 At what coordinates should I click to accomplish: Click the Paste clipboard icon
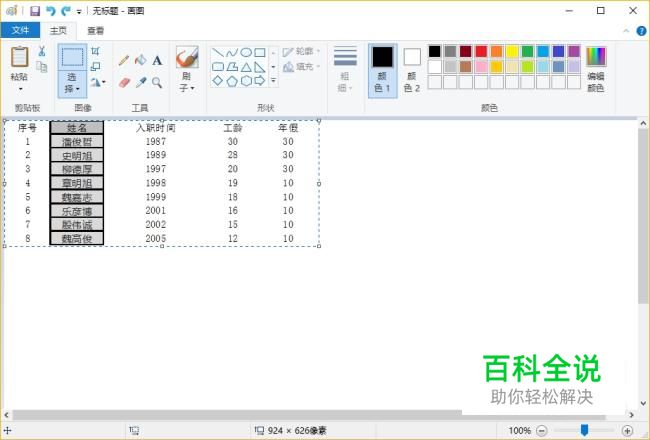click(x=19, y=57)
